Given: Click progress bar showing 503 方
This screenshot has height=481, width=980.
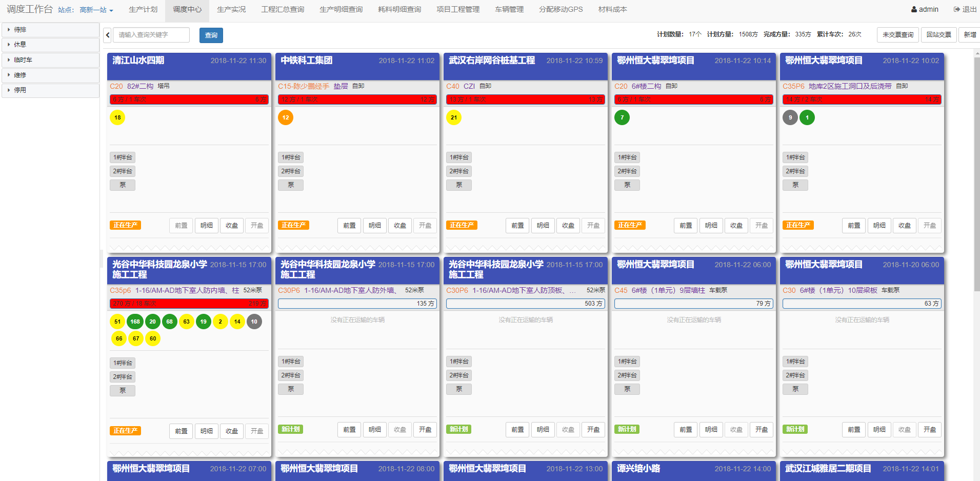Looking at the screenshot, I should 526,304.
